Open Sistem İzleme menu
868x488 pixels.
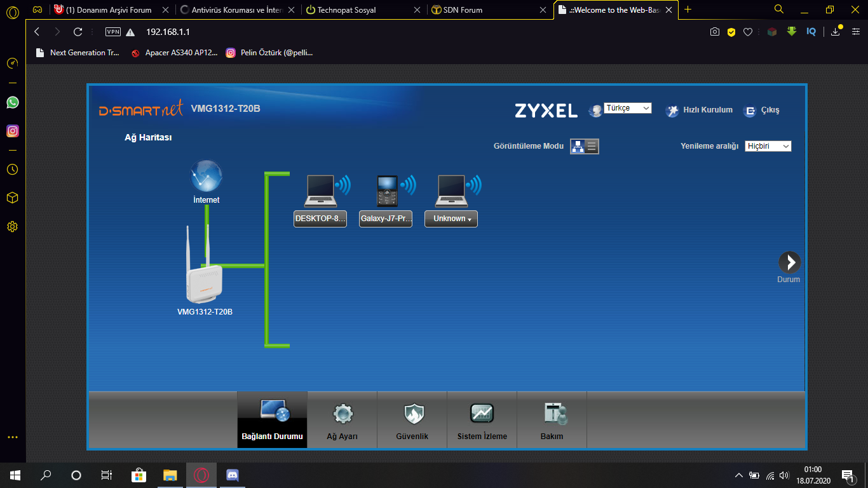click(x=482, y=420)
